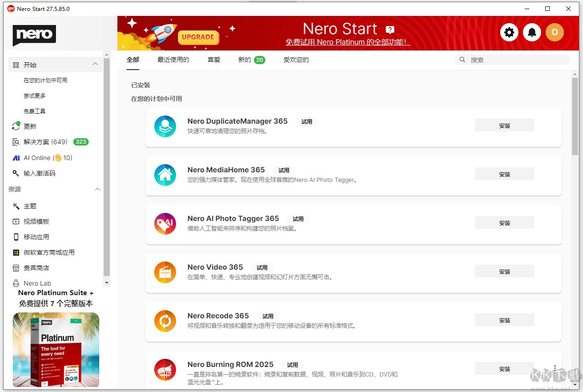
Task: Click the Nero Platinum Suite box thumbnail
Action: coord(56,350)
